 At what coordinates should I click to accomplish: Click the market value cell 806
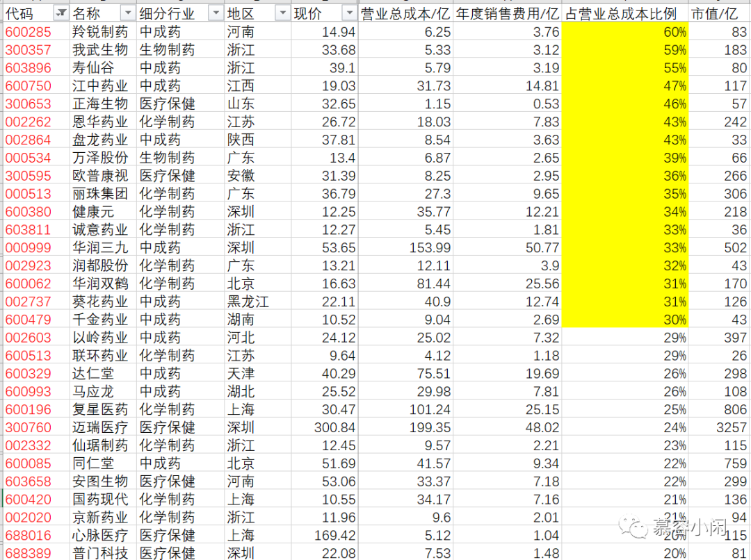(x=720, y=410)
